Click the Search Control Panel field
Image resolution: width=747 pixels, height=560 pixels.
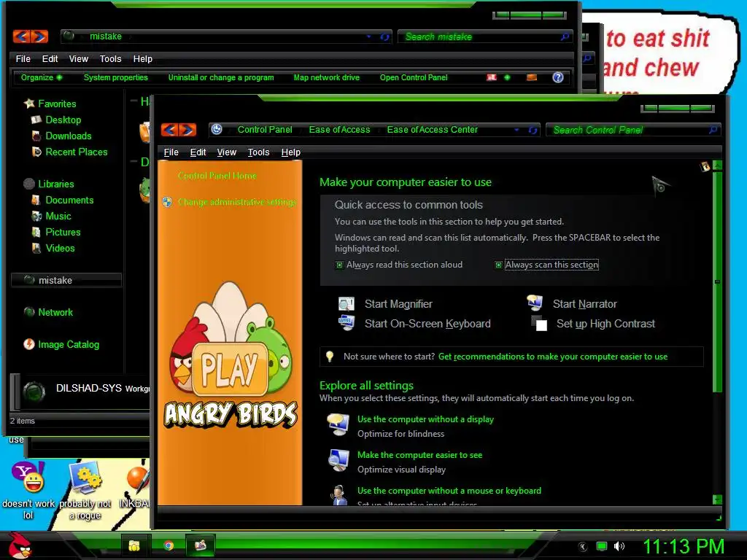click(x=632, y=130)
